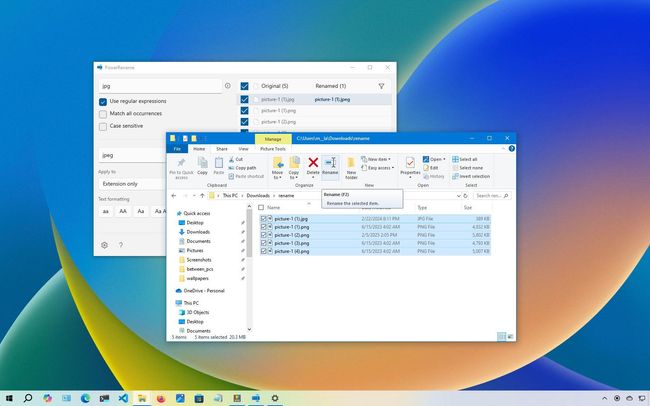The height and width of the screenshot is (406, 650).
Task: Click the Edit command in Open group
Action: [431, 168]
